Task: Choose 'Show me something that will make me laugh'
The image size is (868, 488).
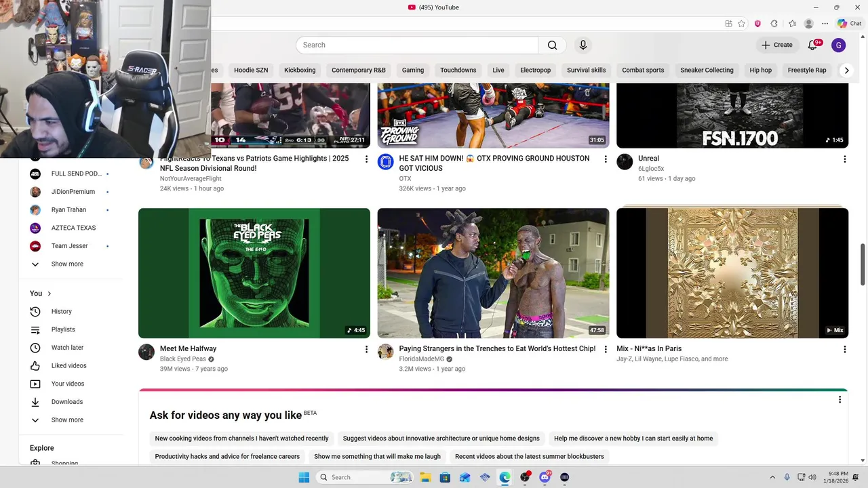Action: (x=377, y=457)
